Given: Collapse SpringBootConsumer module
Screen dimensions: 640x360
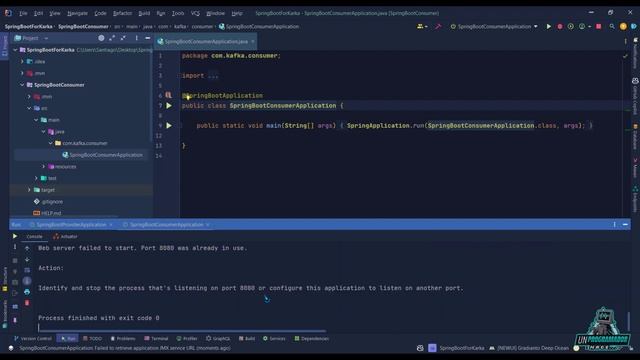Looking at the screenshot, I should point(22,85).
